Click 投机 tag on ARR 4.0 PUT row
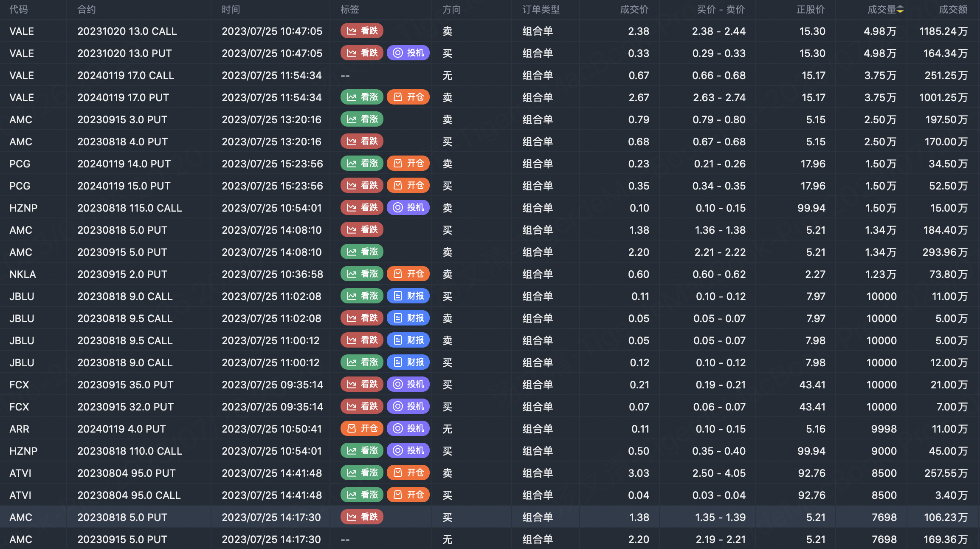The image size is (980, 549). coord(408,428)
